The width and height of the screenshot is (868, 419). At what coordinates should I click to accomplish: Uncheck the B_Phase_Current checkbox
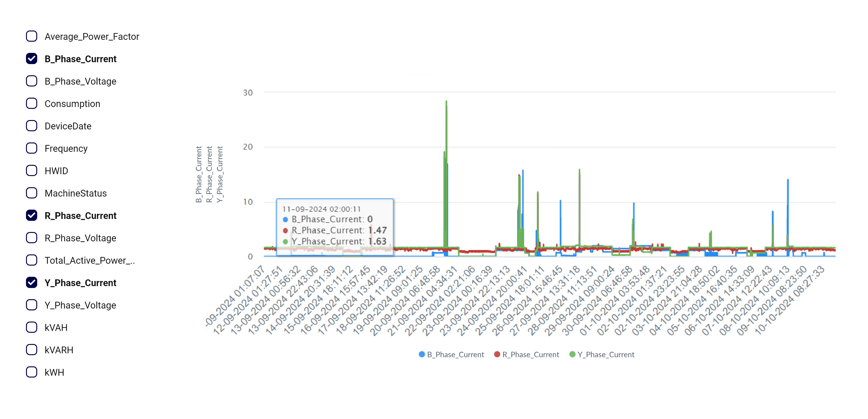coord(32,59)
